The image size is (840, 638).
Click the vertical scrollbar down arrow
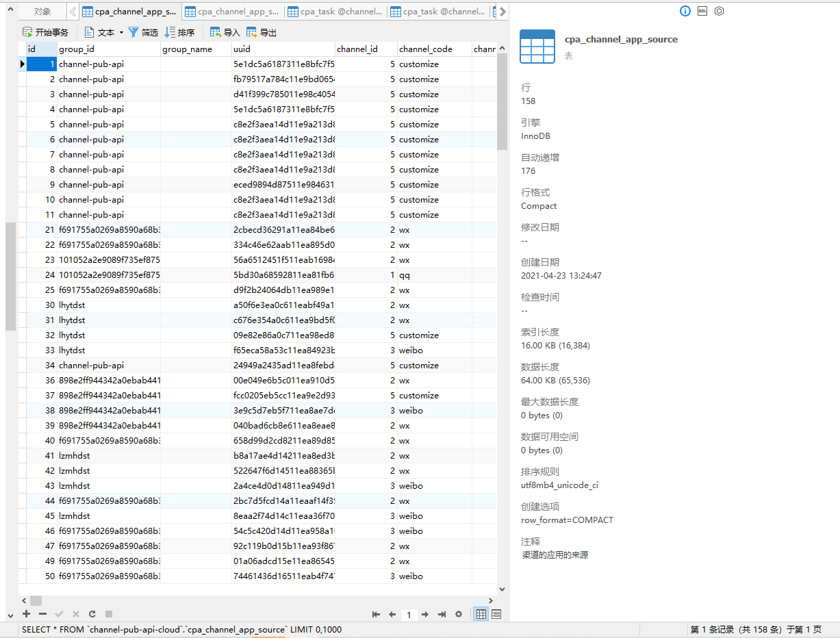[x=502, y=589]
